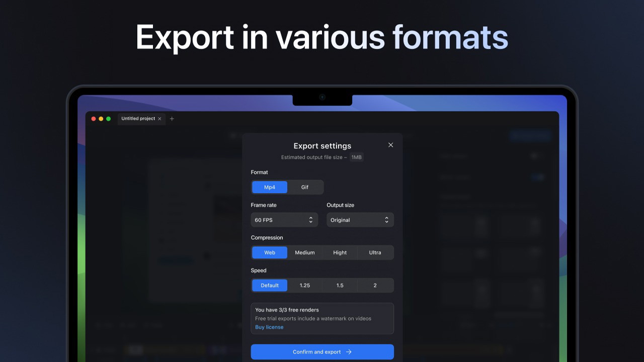This screenshot has width=644, height=362.
Task: Close the Untitled project tab
Action: [x=159, y=119]
